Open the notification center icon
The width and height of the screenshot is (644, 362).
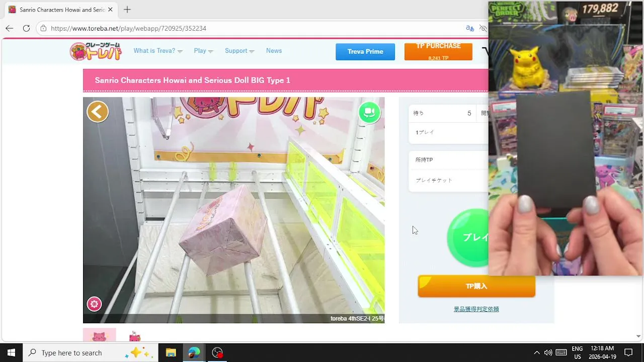pyautogui.click(x=628, y=352)
